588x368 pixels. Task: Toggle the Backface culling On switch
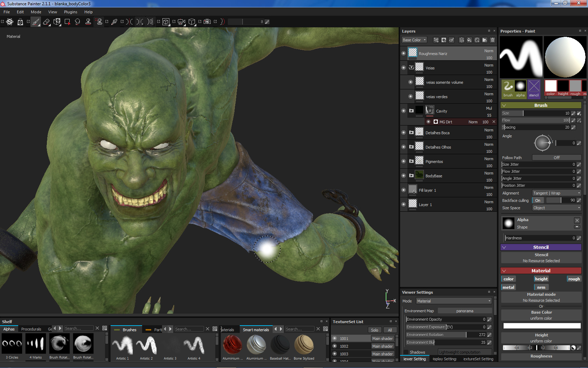pos(538,200)
